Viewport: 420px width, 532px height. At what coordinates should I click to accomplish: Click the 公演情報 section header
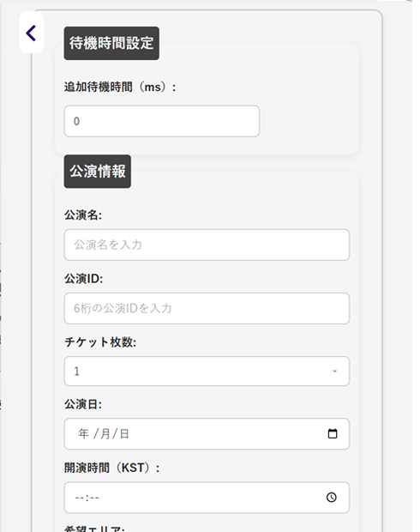click(x=98, y=172)
